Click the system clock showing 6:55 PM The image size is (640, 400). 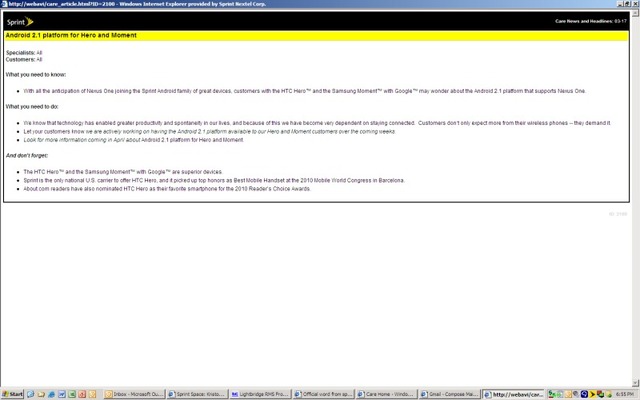(626, 394)
